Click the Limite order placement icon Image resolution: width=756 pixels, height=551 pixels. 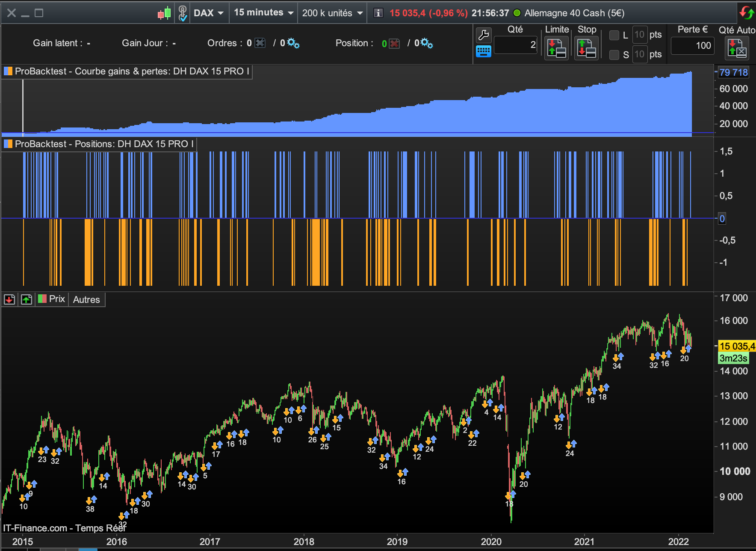(556, 47)
